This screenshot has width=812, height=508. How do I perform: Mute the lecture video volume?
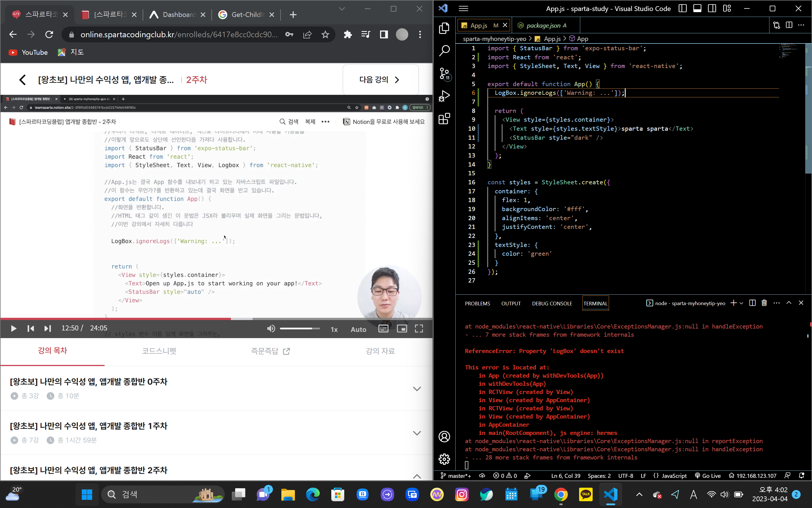(271, 329)
